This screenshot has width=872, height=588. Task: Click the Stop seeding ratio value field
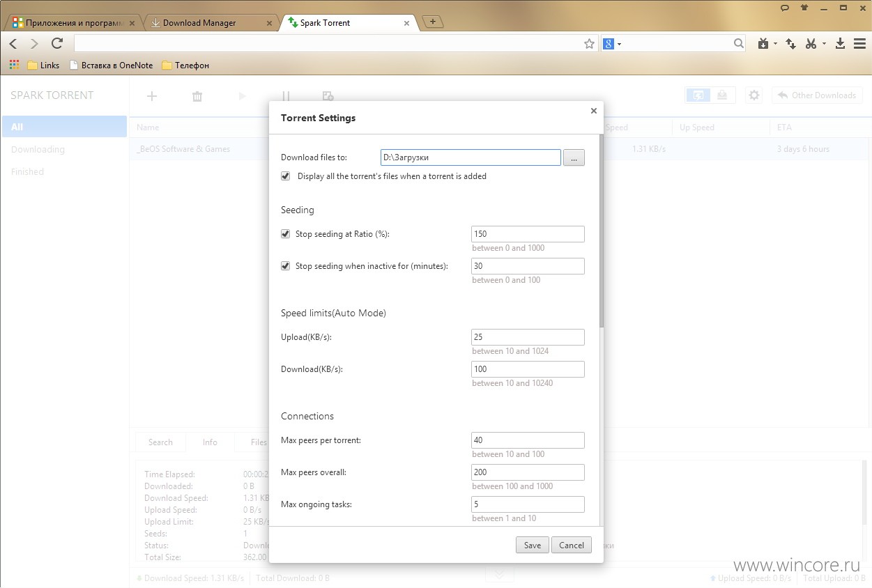click(528, 234)
